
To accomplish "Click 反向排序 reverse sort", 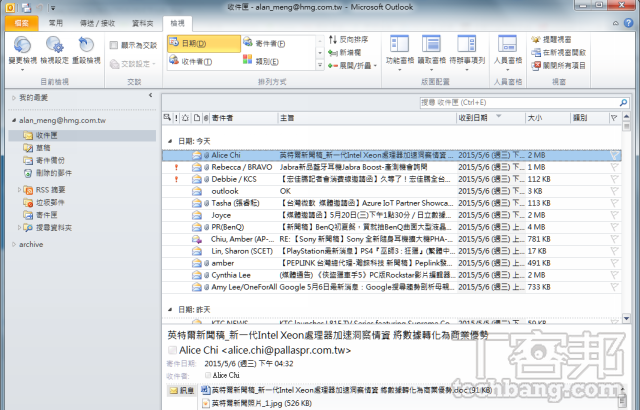I will [x=348, y=39].
